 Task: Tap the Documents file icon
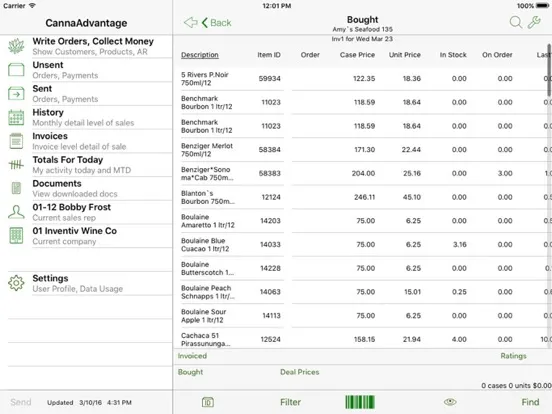(x=16, y=188)
